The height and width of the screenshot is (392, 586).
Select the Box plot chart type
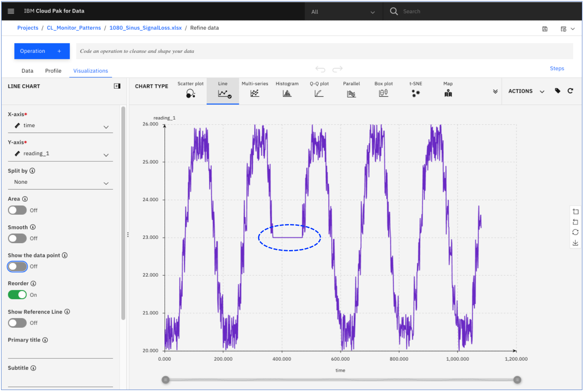[383, 90]
